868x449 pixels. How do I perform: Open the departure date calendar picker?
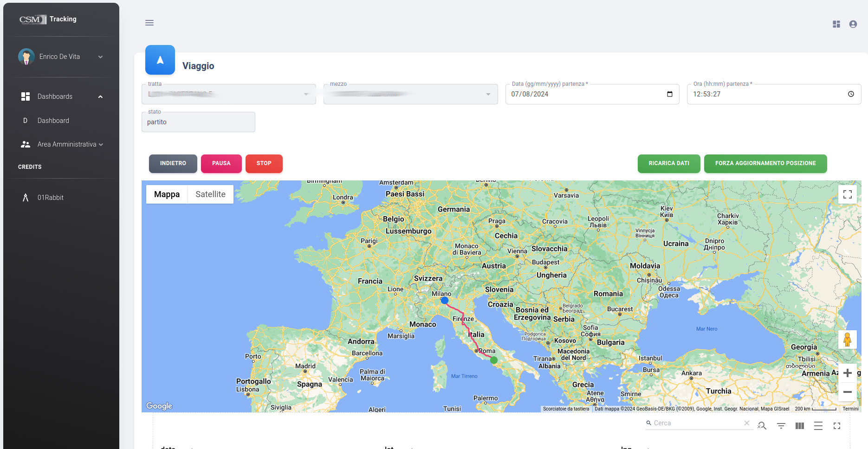click(670, 94)
